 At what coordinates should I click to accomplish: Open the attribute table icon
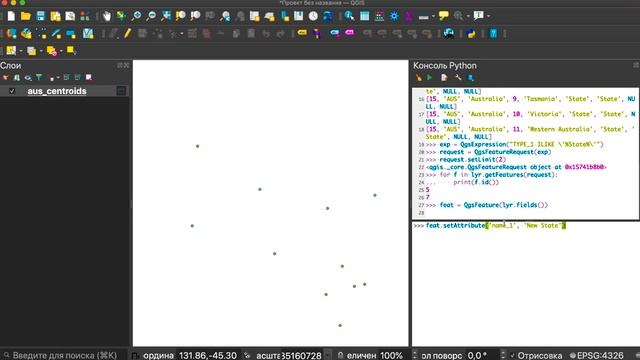pos(364,16)
